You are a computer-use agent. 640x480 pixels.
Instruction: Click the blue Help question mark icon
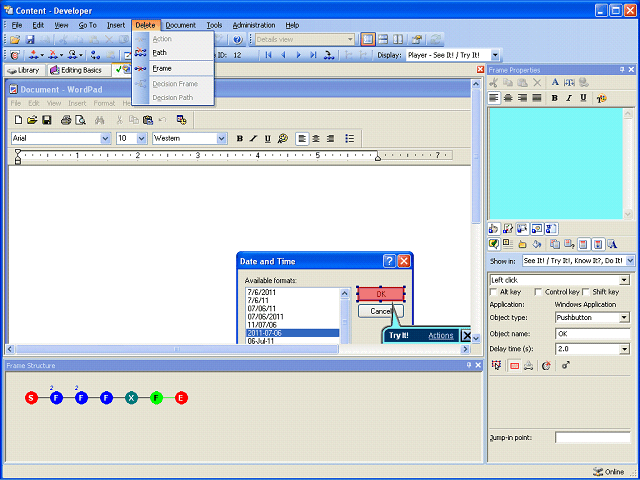(x=237, y=40)
